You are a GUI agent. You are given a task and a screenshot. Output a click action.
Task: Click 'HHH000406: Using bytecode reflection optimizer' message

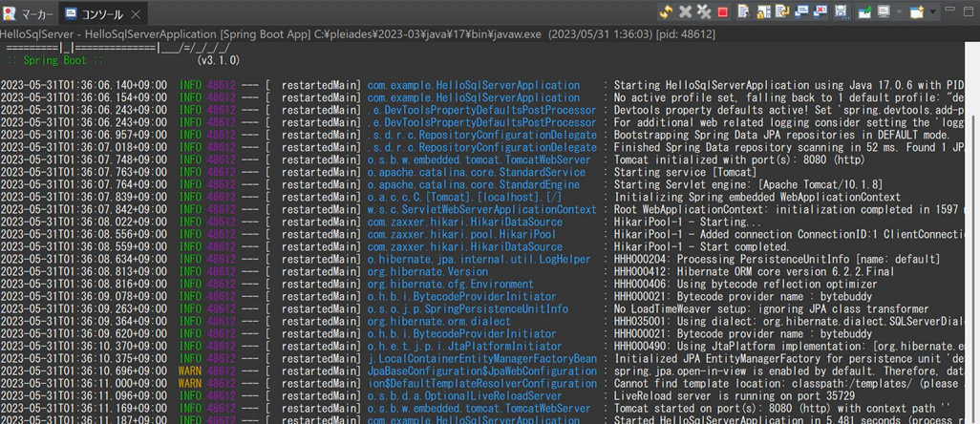[746, 284]
